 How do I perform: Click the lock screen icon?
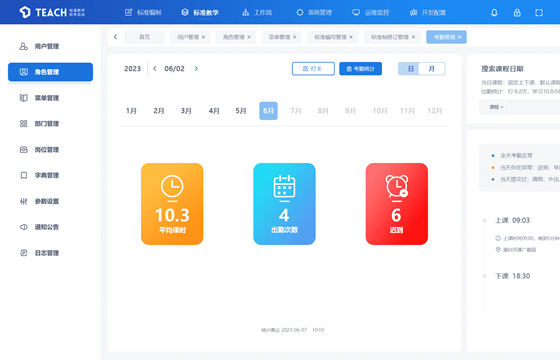click(517, 13)
